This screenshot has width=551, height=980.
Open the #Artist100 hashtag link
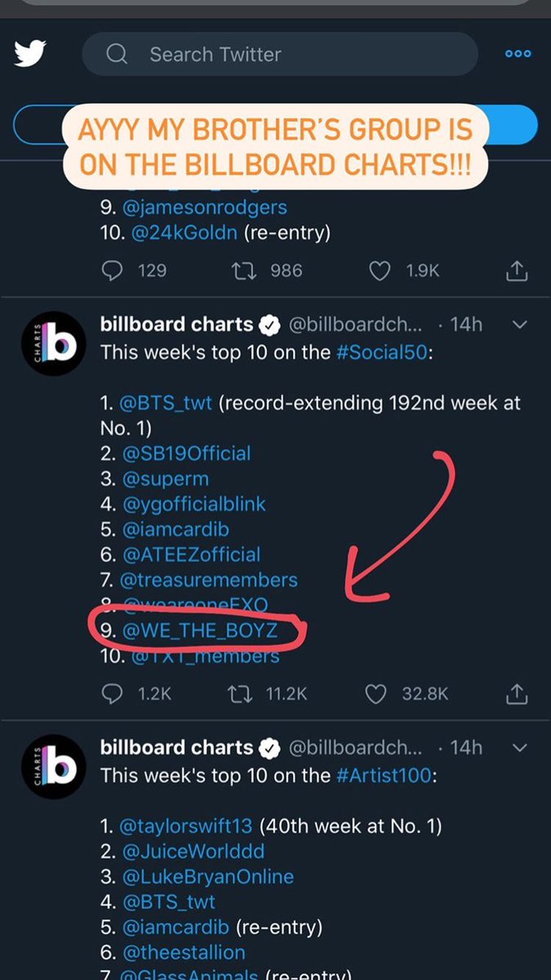coord(384,777)
